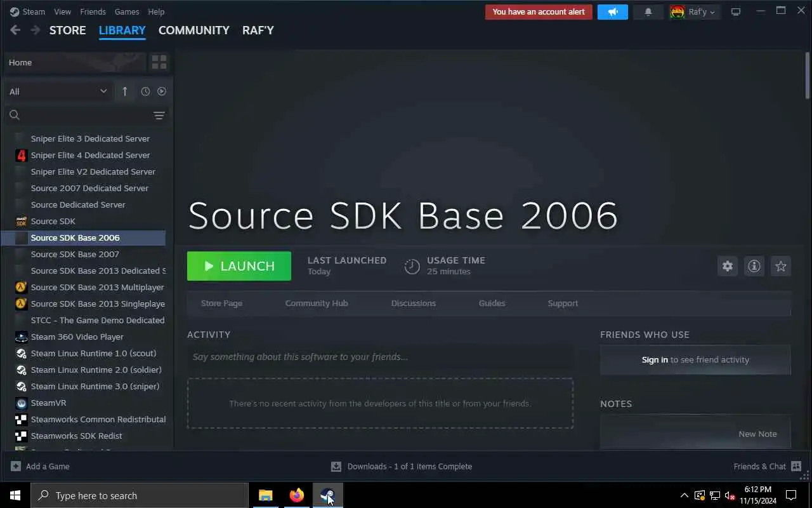Screen dimensions: 812x508
Task: Toggle sort order arrow in library filter
Action: click(x=125, y=91)
